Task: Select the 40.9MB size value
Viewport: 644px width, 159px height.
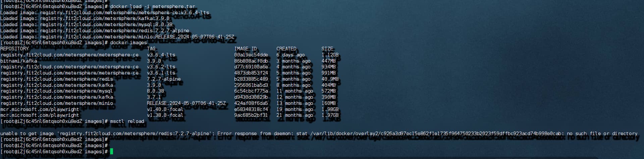Action: [330, 79]
